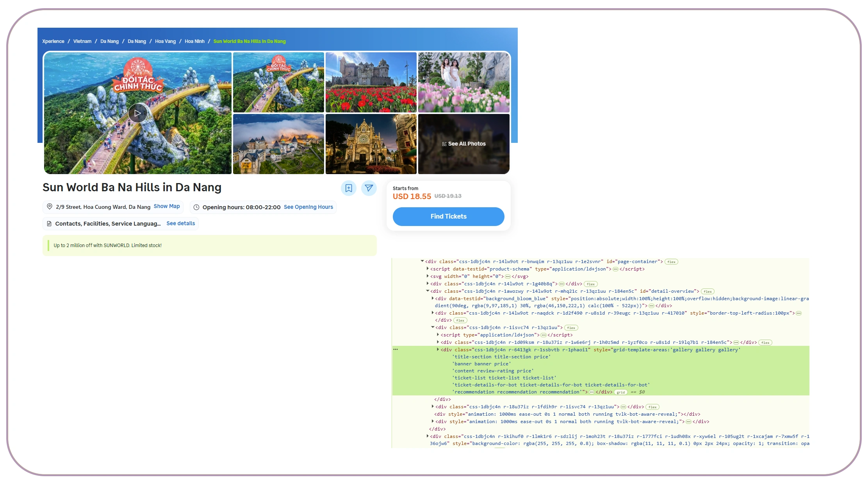Open the night cathedral thumbnail
Screen dimensions: 868x484
click(x=371, y=144)
